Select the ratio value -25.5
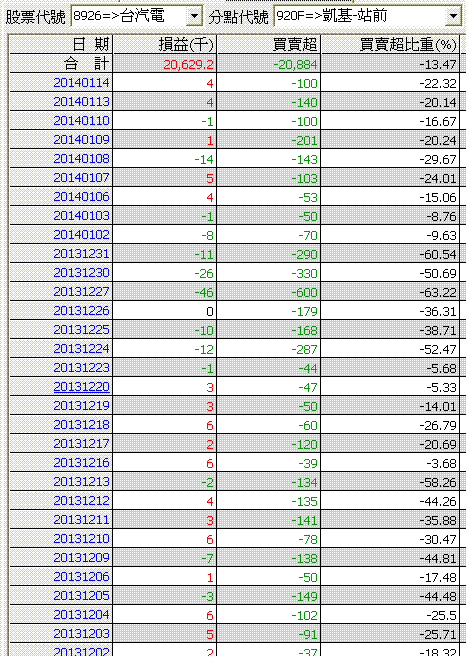 point(442,616)
